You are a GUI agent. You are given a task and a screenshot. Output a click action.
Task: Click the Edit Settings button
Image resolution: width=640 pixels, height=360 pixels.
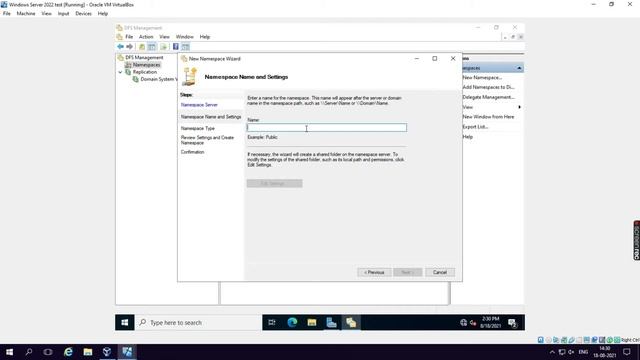(274, 184)
